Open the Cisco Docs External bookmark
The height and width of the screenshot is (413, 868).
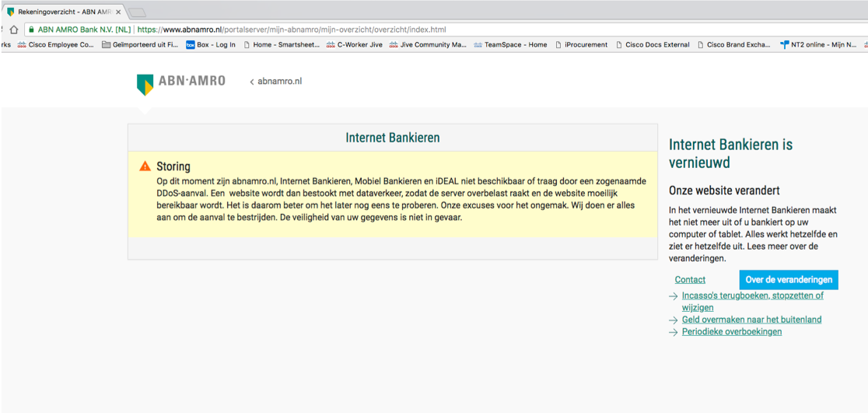(x=653, y=45)
